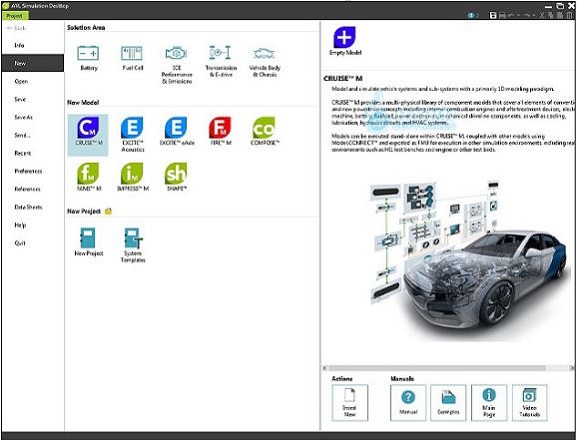Viewport: 578px width, 440px height.
Task: Open the Main Page info button
Action: [489, 402]
